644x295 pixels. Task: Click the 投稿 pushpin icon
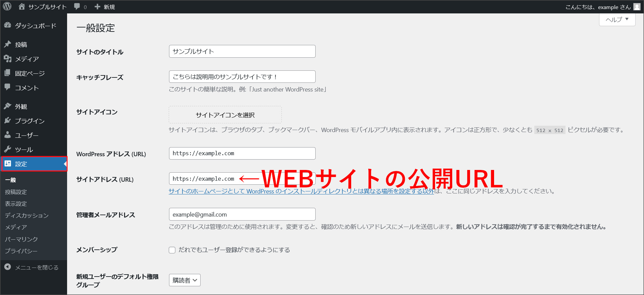pos(7,44)
